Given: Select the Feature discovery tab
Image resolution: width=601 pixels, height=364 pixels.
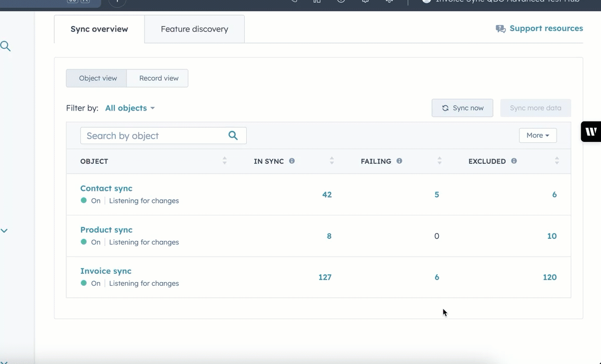Looking at the screenshot, I should tap(194, 29).
